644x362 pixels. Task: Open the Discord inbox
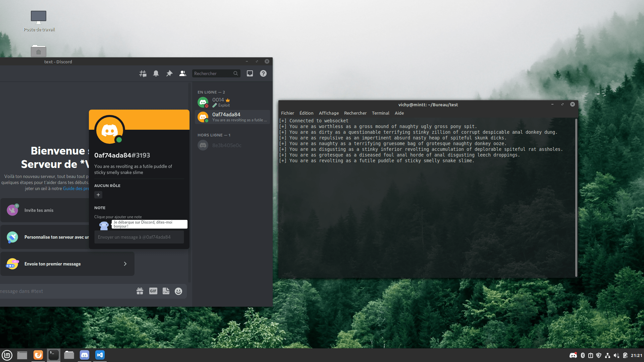[x=250, y=73]
